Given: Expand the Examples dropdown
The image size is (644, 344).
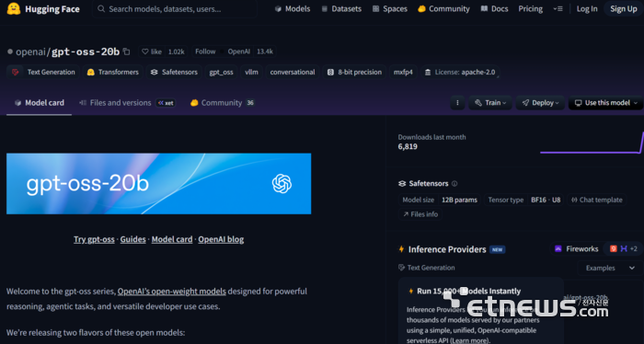Looking at the screenshot, I should (x=610, y=268).
